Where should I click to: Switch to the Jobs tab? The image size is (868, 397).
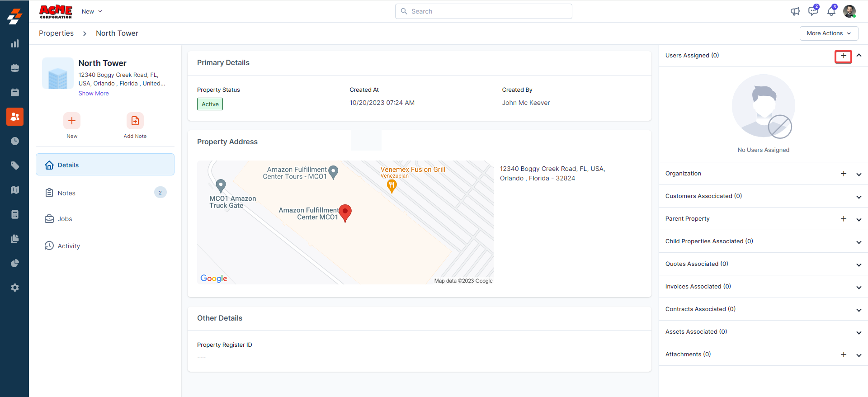point(65,219)
